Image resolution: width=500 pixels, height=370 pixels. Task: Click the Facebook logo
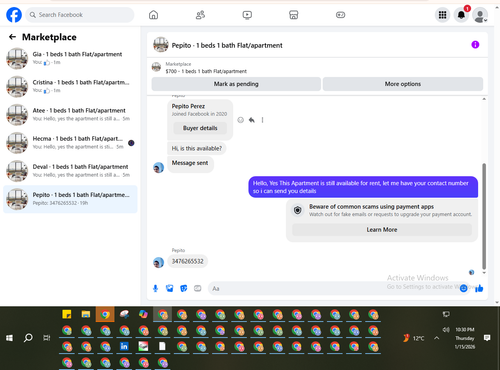click(x=14, y=15)
